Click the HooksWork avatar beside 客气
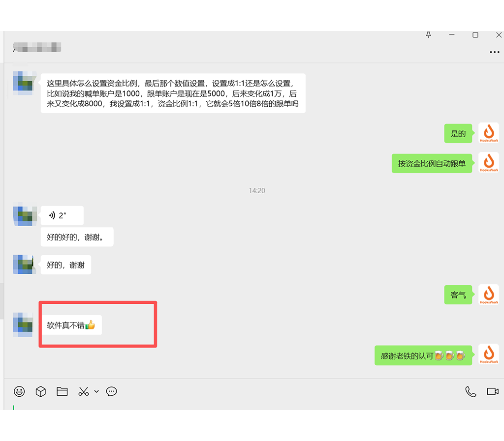 [x=488, y=294]
